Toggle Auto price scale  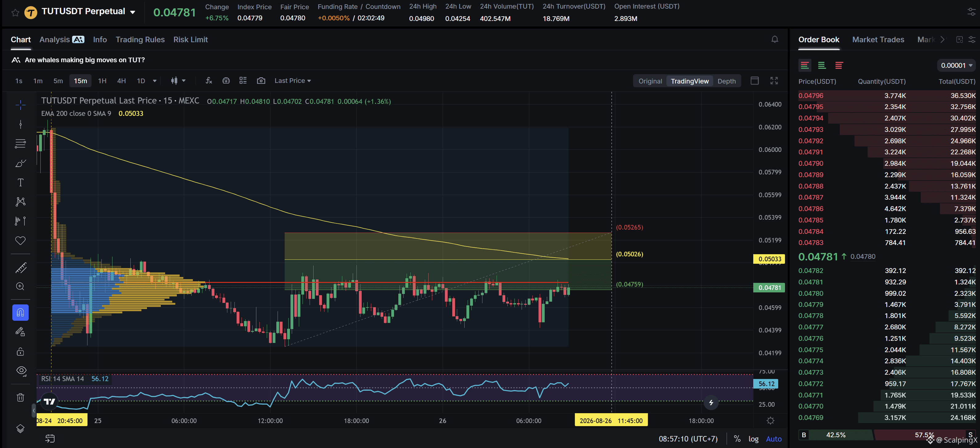tap(773, 439)
